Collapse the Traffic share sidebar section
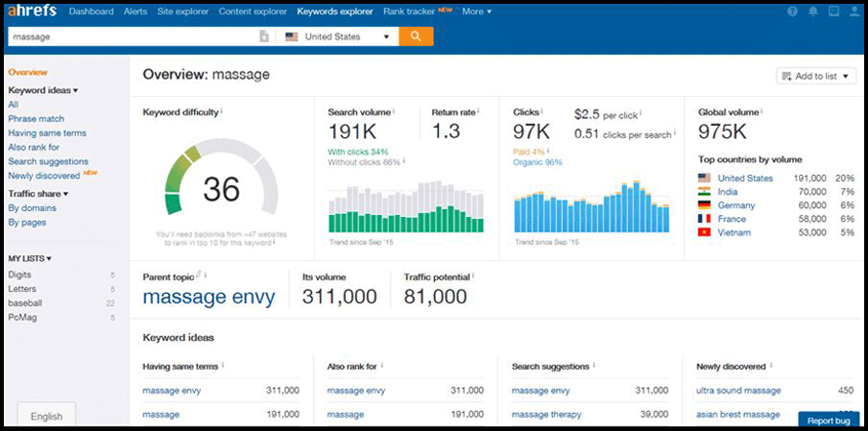Image resolution: width=868 pixels, height=431 pixels. 38,194
